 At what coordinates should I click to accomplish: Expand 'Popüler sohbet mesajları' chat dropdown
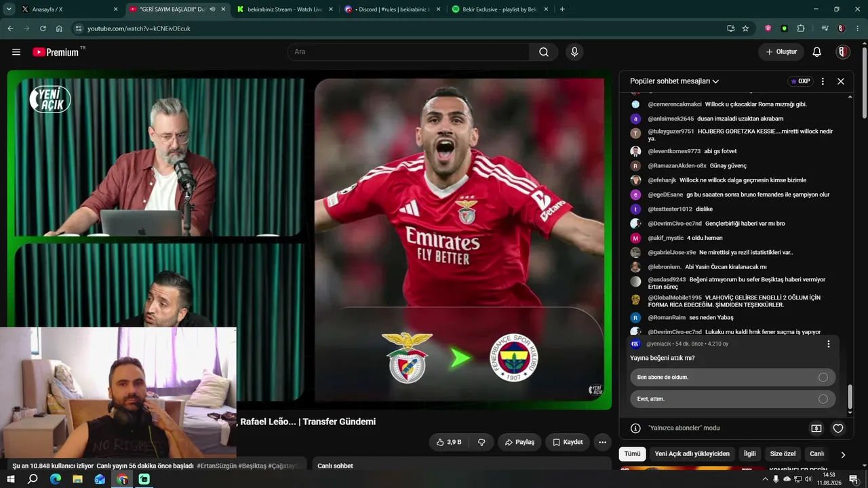click(675, 81)
